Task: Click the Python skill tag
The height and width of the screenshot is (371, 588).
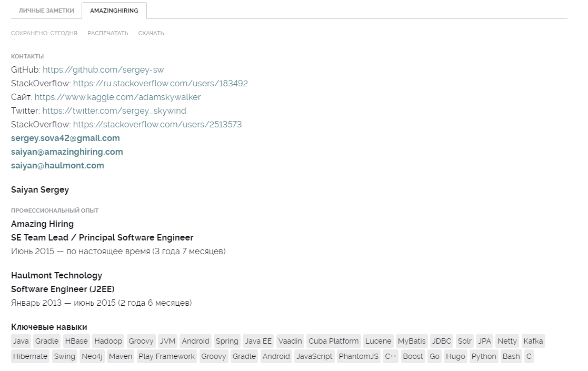Action: [484, 356]
